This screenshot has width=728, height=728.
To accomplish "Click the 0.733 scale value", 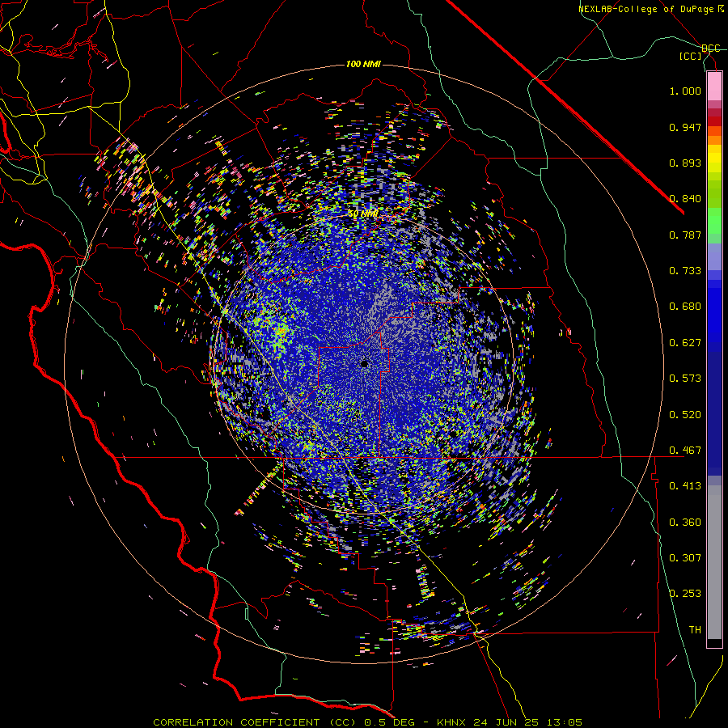I will tap(685, 271).
